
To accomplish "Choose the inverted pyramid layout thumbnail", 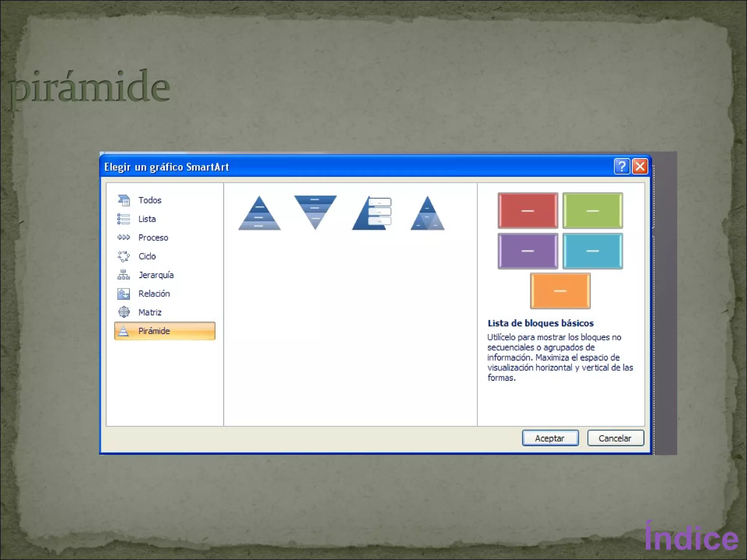I will tap(316, 213).
